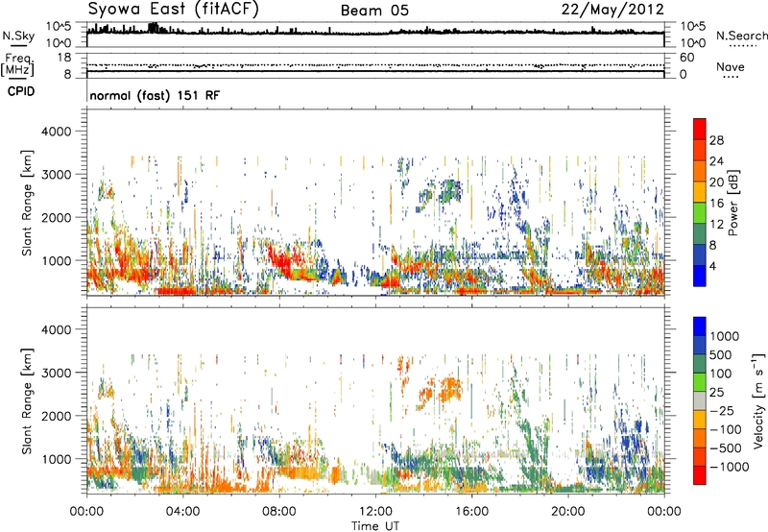Click the '500' tick on Velocity colorbar
This screenshot has width=768, height=532.
coord(722,354)
